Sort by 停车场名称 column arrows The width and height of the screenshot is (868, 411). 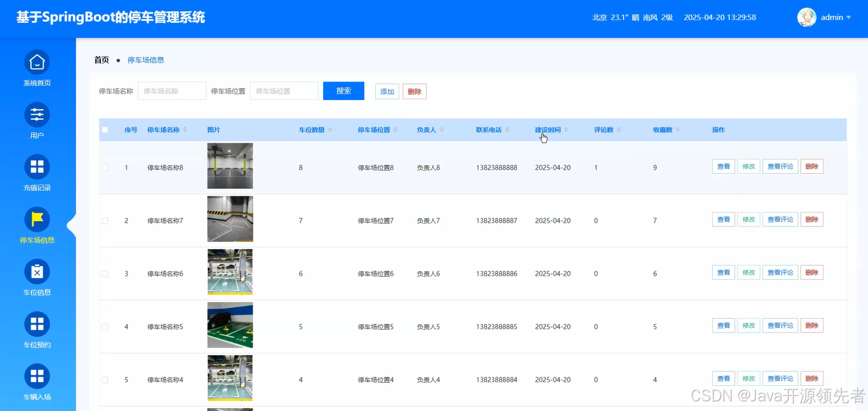(185, 130)
